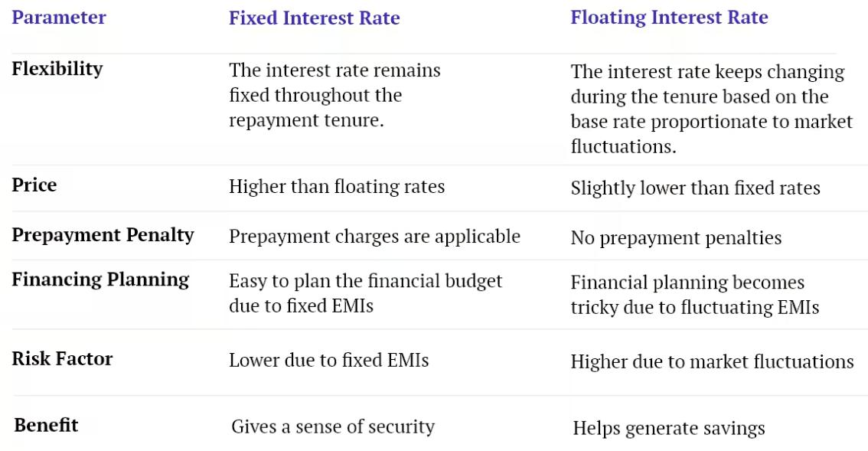This screenshot has height=451, width=868.
Task: Select the 'Fixed Interest Rate' column header
Action: [x=314, y=18]
